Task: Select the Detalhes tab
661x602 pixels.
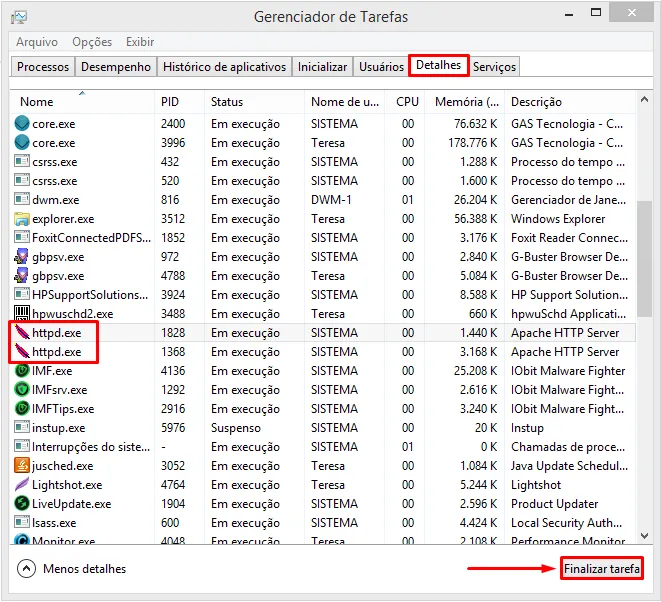Action: 438,65
